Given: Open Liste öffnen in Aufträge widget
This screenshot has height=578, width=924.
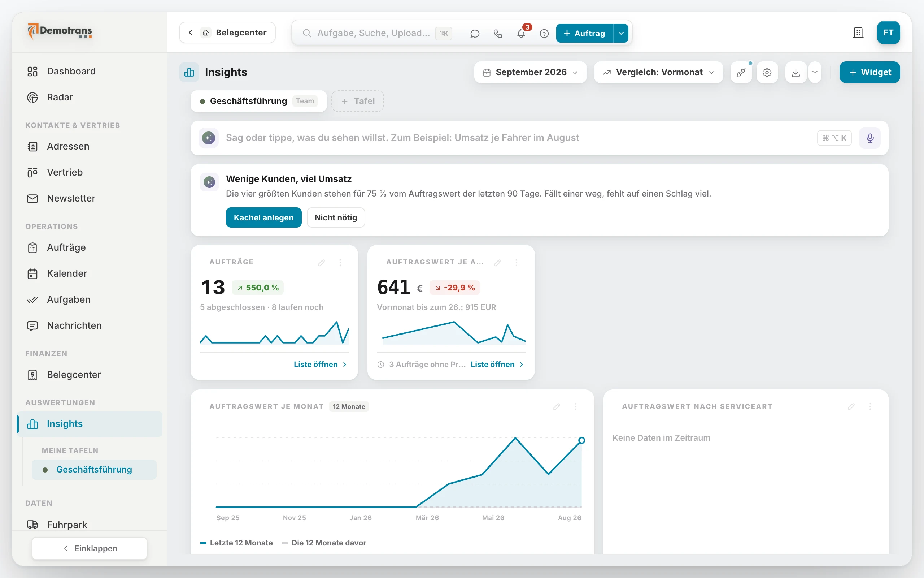Looking at the screenshot, I should tap(321, 364).
